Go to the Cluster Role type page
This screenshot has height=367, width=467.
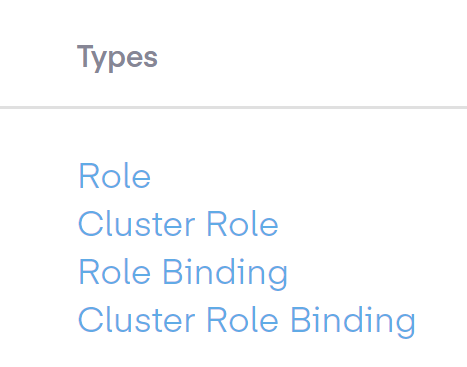point(178,224)
